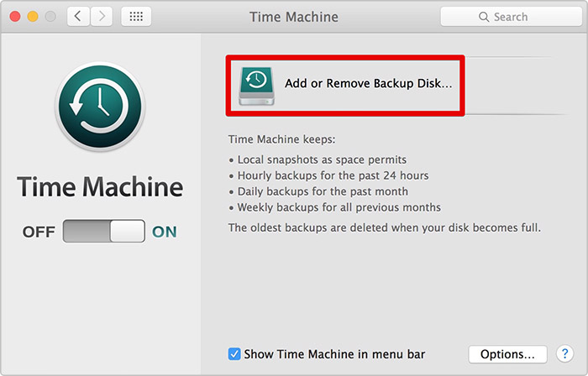Screen dimensions: 588x376
Task: Click the ON label beside the switch
Action: coord(165,232)
